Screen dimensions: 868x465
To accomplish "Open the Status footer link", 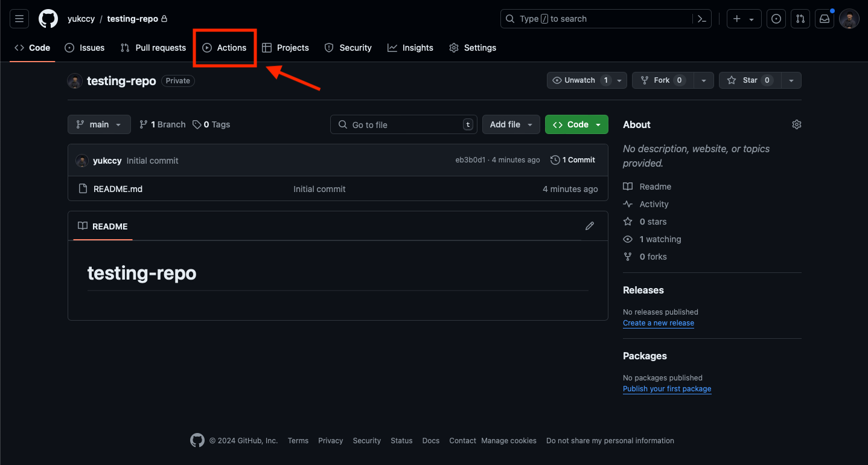I will 401,441.
